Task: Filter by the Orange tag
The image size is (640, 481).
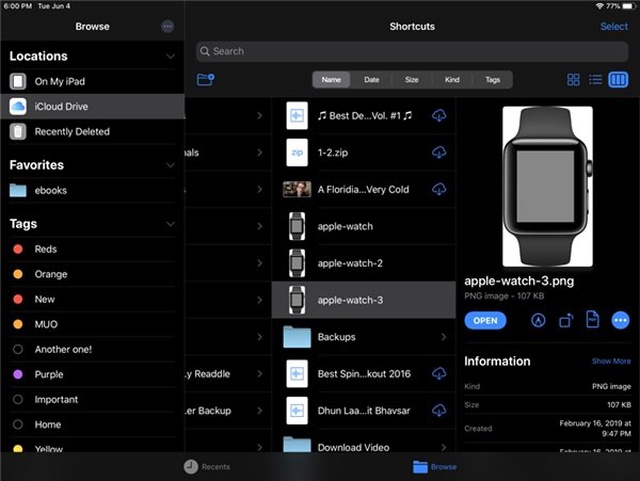Action: 92,274
